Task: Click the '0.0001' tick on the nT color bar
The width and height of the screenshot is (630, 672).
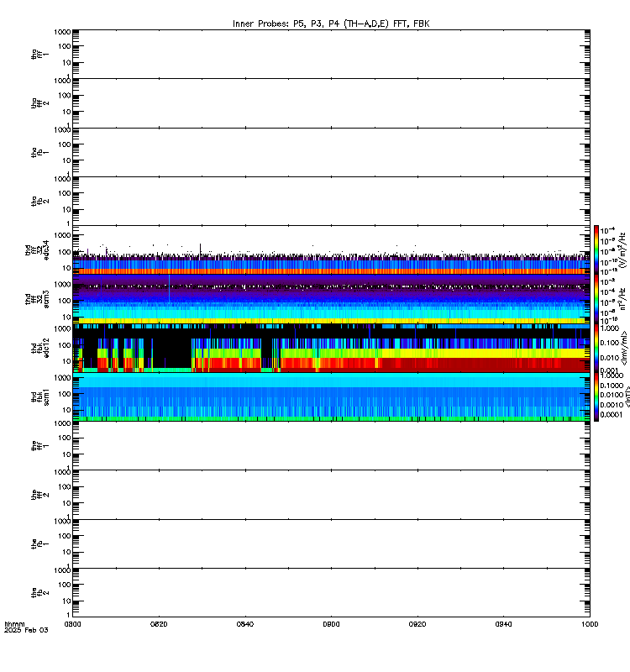Action: click(612, 414)
